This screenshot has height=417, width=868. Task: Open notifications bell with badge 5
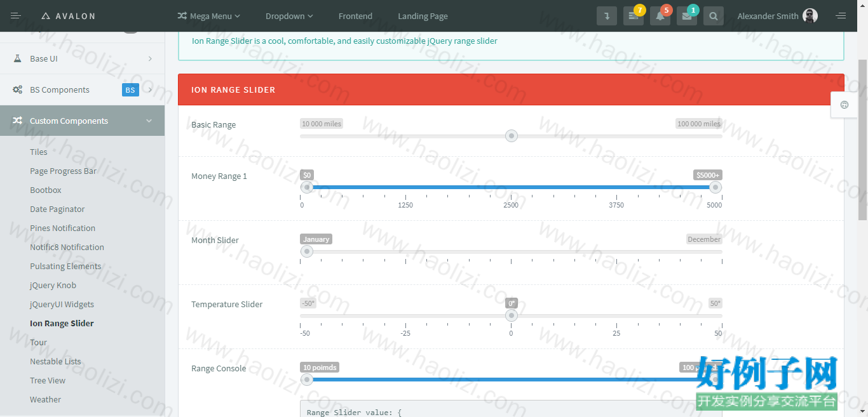[x=660, y=16]
